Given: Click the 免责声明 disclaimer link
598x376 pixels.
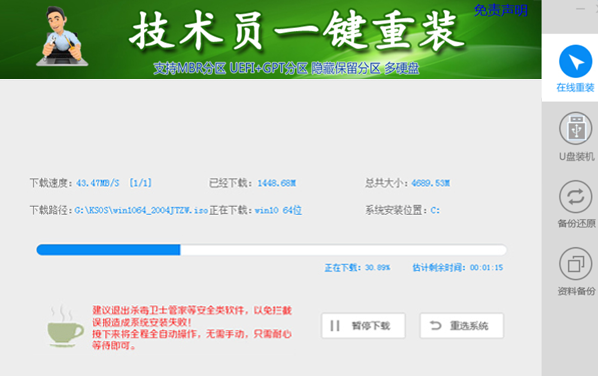Looking at the screenshot, I should [x=501, y=11].
